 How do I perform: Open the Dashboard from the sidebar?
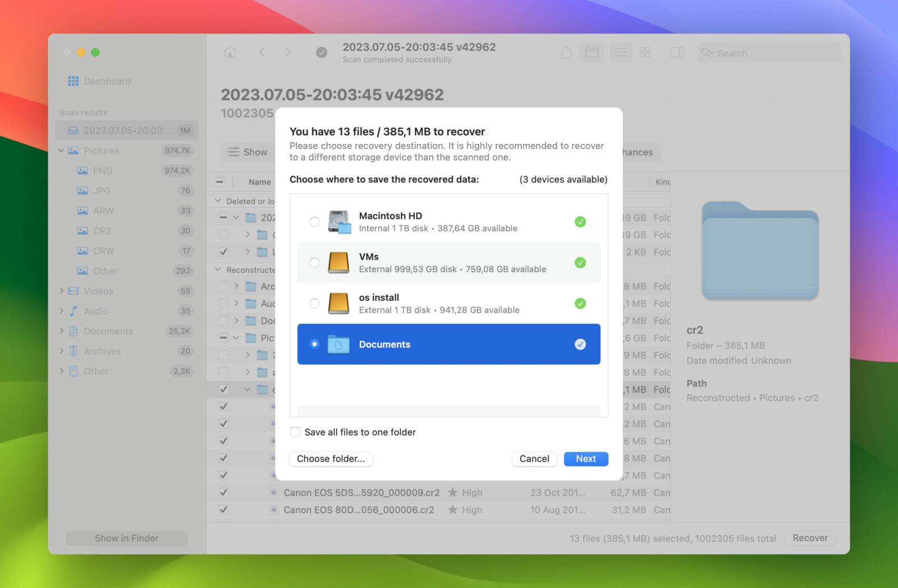pos(107,81)
